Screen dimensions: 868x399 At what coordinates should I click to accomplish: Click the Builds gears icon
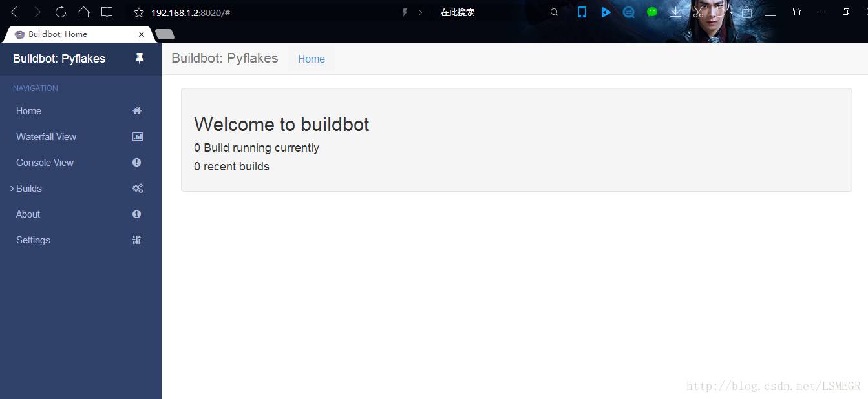point(137,189)
